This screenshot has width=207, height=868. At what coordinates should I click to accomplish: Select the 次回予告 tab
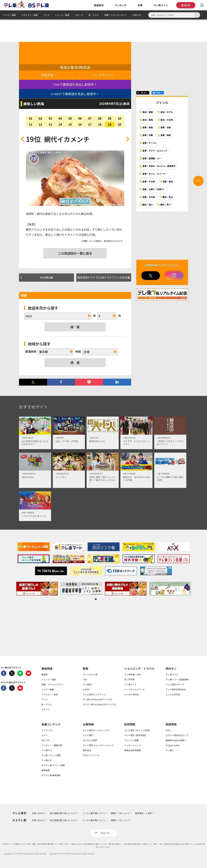47,75
